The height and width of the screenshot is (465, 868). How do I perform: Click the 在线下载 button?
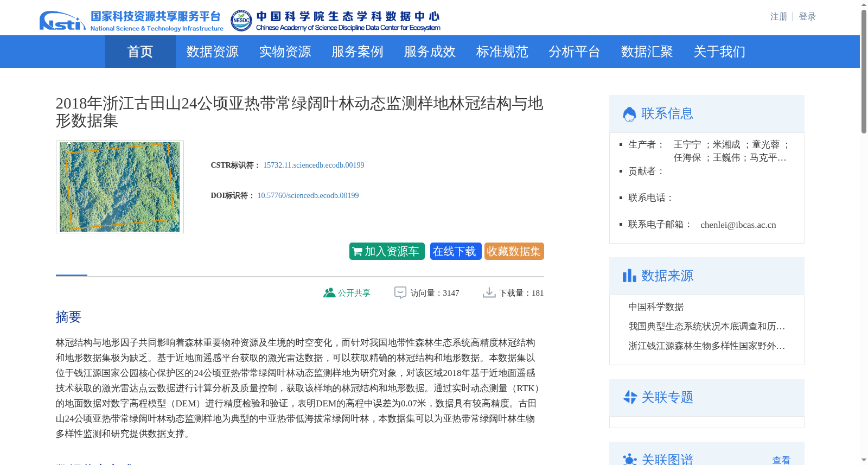pyautogui.click(x=455, y=251)
